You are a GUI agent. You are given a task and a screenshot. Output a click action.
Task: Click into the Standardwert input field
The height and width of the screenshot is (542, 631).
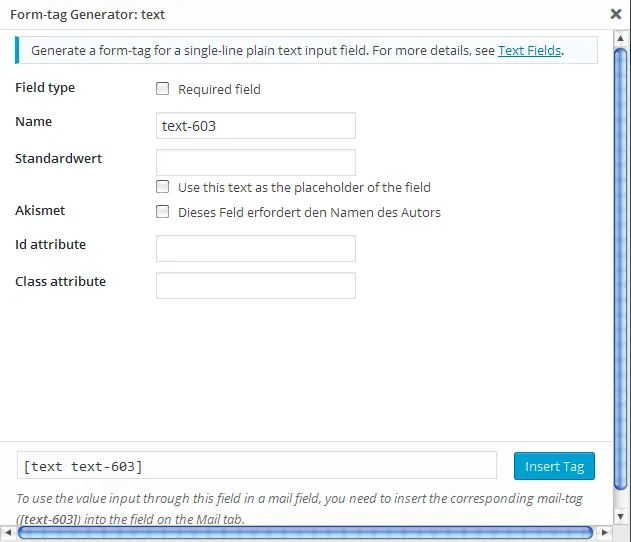coord(256,163)
